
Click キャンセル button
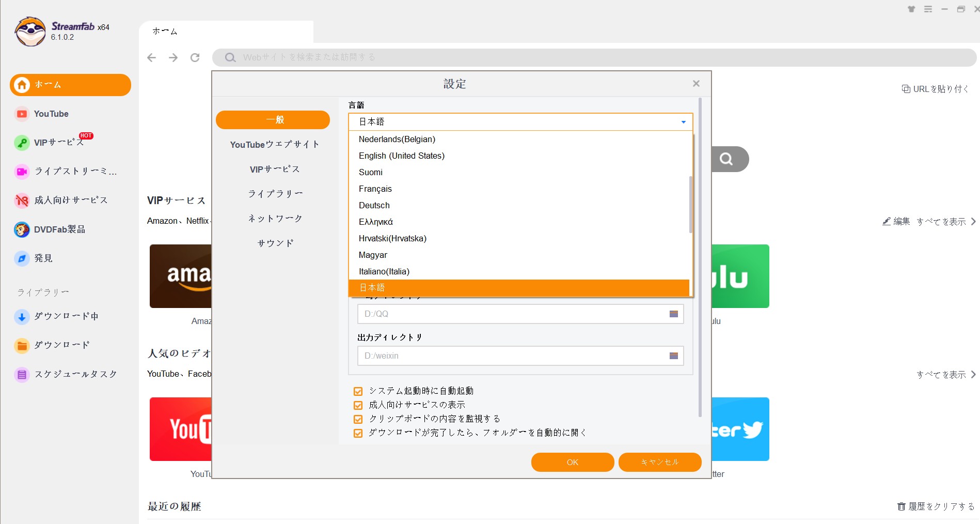point(660,462)
